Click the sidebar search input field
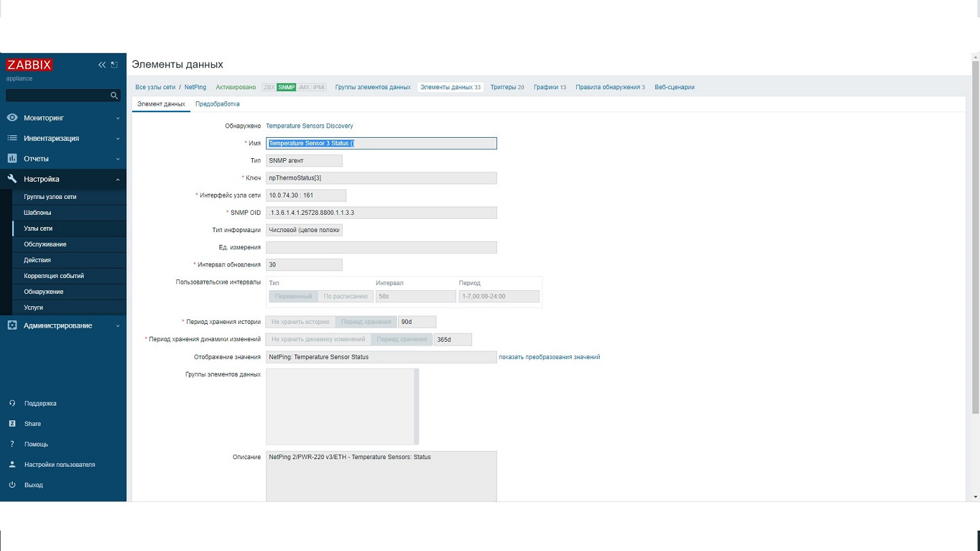Image resolution: width=980 pixels, height=551 pixels. click(58, 95)
